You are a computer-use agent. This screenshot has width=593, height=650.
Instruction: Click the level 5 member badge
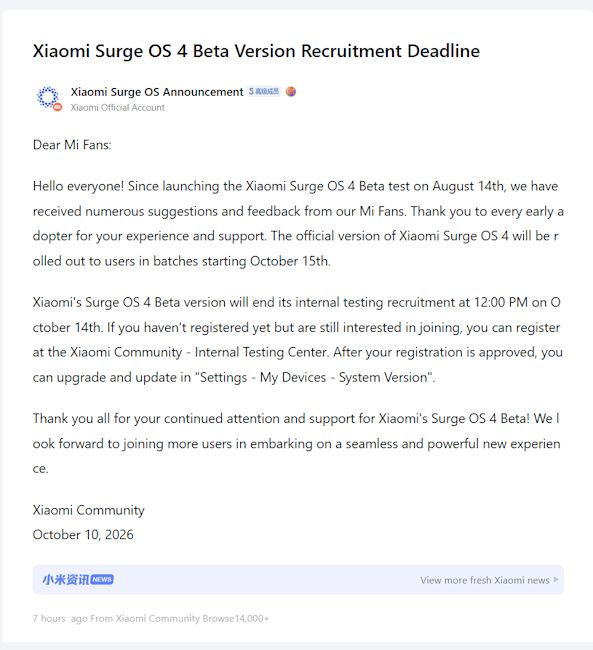pos(264,91)
